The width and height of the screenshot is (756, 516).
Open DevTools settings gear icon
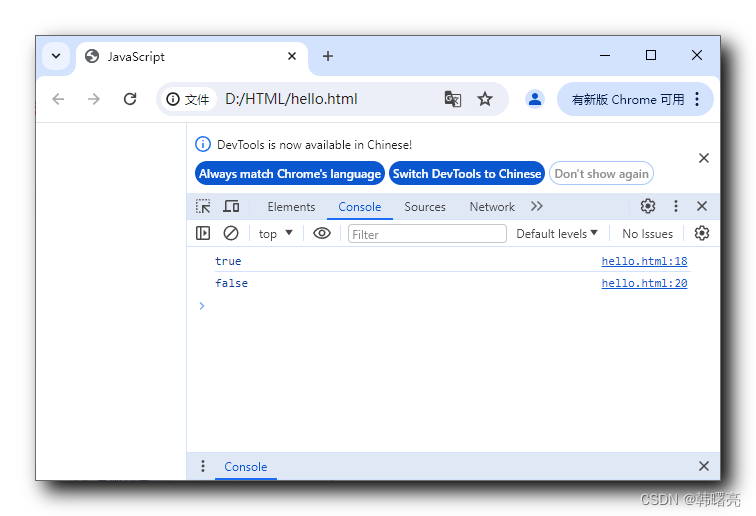point(648,206)
